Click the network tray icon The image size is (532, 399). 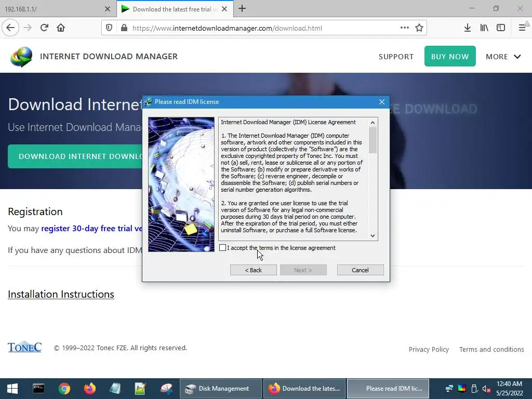pos(449,389)
